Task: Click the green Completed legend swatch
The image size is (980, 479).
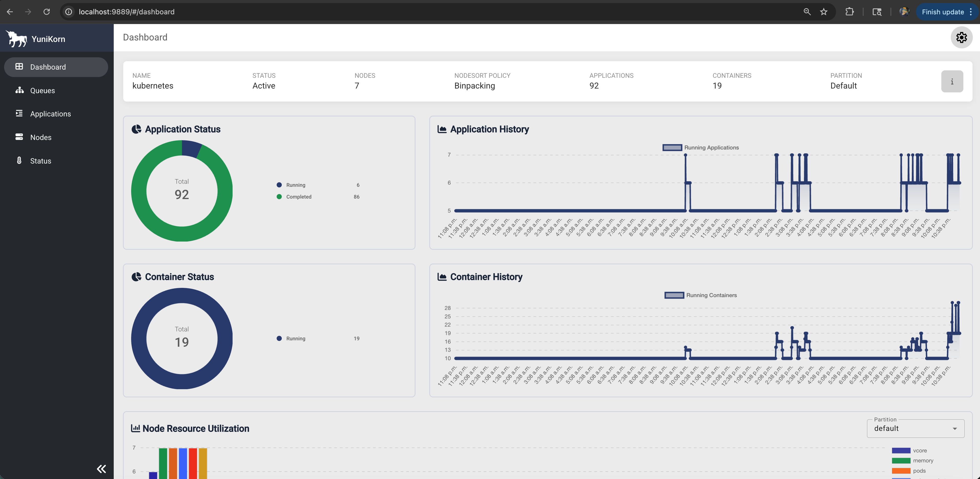Action: click(280, 197)
